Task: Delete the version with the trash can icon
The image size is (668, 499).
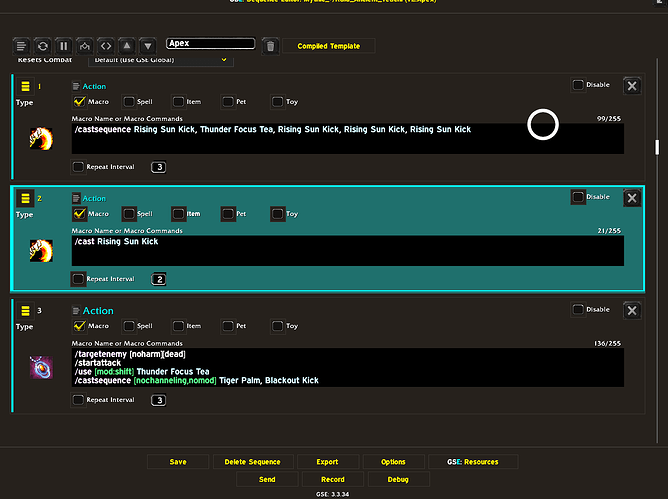Action: pyautogui.click(x=270, y=46)
